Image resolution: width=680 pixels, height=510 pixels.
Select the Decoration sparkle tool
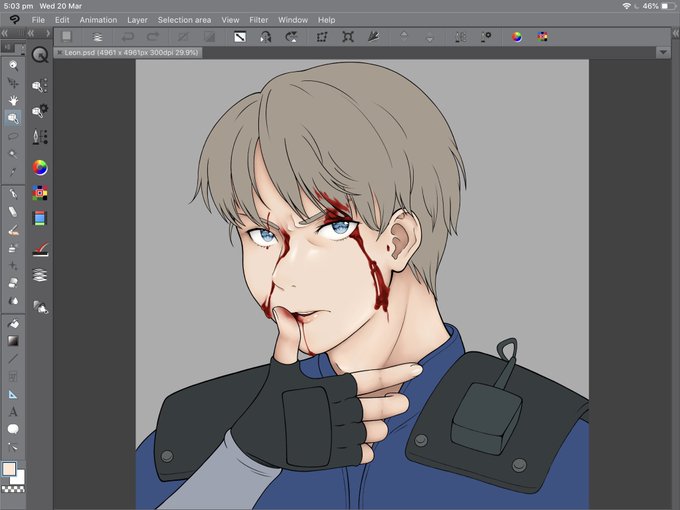[x=13, y=265]
